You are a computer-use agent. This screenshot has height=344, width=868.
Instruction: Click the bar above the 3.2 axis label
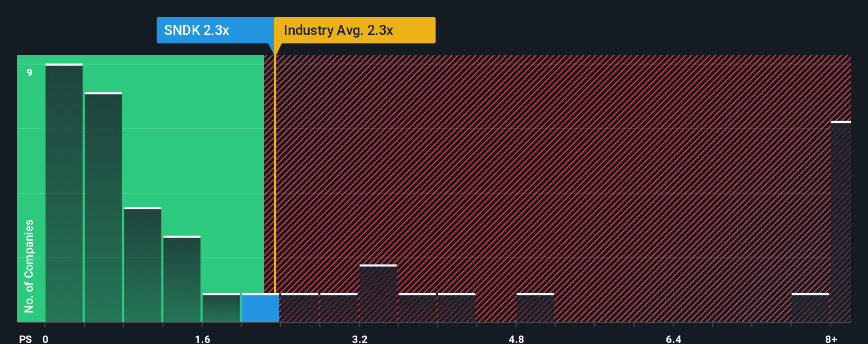(378, 293)
